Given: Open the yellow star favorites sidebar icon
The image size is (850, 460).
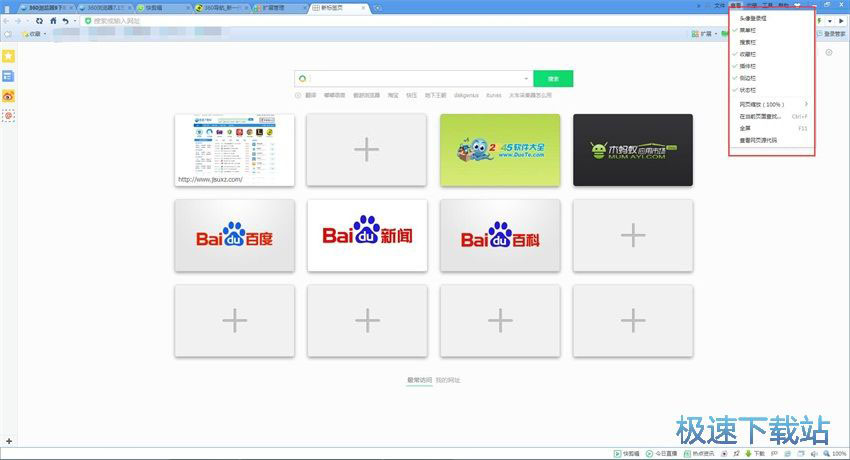Looking at the screenshot, I should 8,56.
